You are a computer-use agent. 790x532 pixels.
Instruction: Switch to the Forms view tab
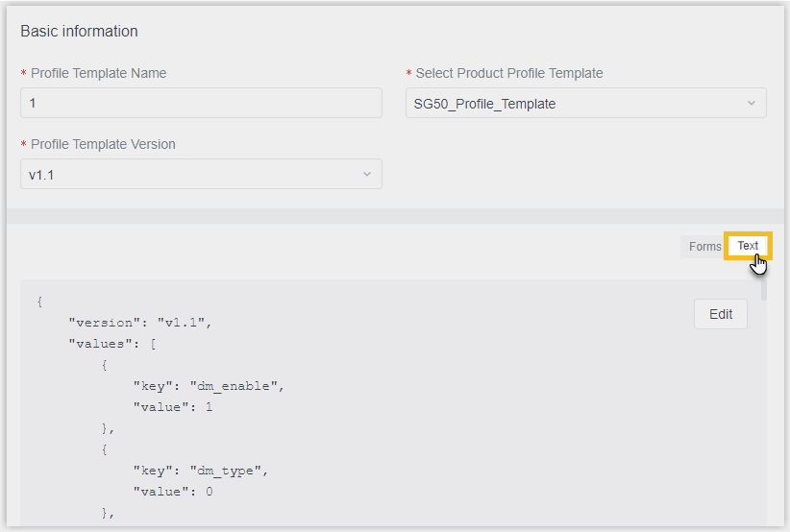coord(704,247)
